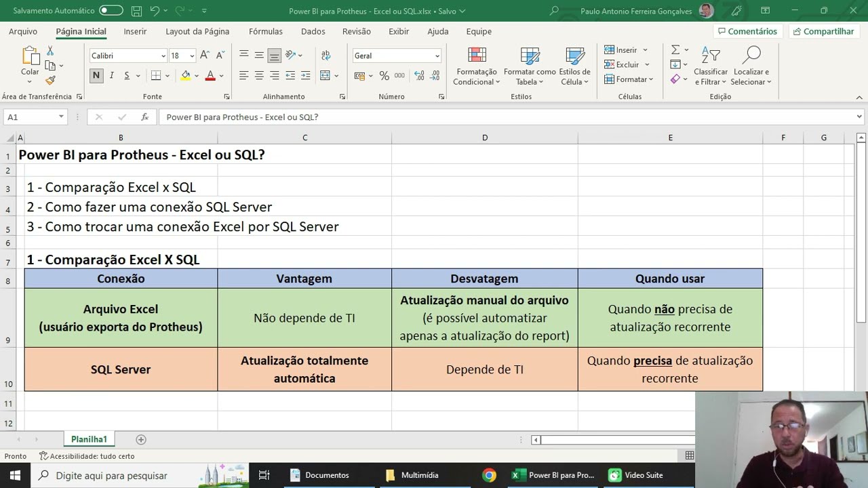Expand the Excluir cells dropdown
The height and width of the screenshot is (488, 868).
tap(647, 65)
